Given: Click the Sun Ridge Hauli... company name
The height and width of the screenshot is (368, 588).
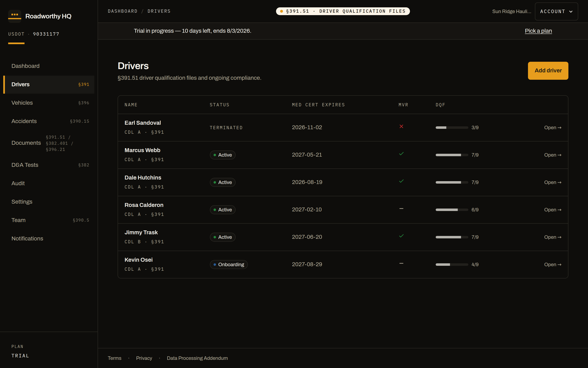Looking at the screenshot, I should tap(511, 11).
